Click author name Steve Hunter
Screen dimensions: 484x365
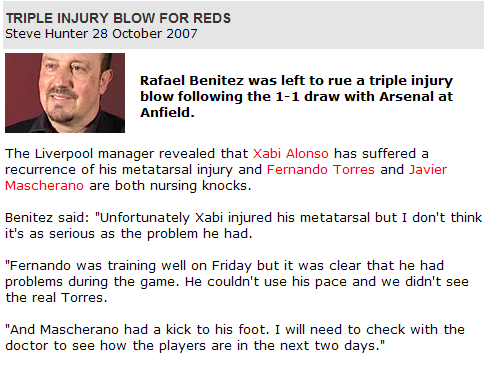pyautogui.click(x=47, y=34)
